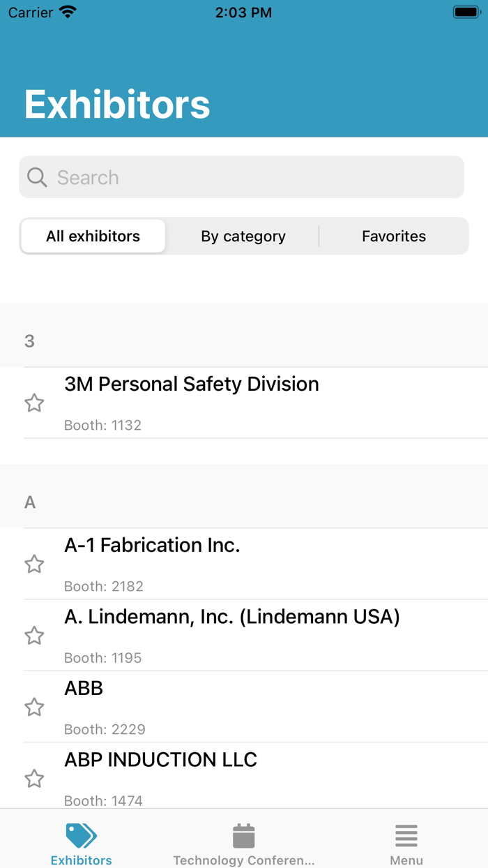The image size is (488, 868).
Task: Tap the search magnifier icon
Action: click(37, 177)
